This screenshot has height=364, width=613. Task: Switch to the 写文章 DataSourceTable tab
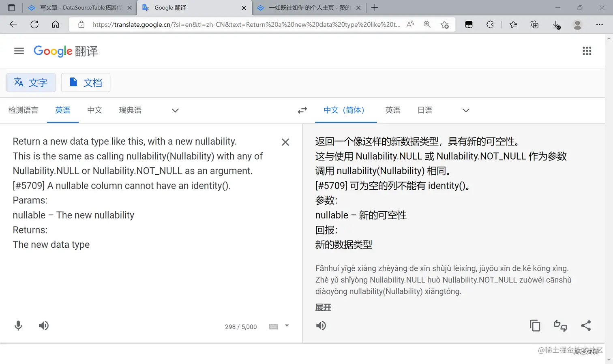tap(80, 8)
